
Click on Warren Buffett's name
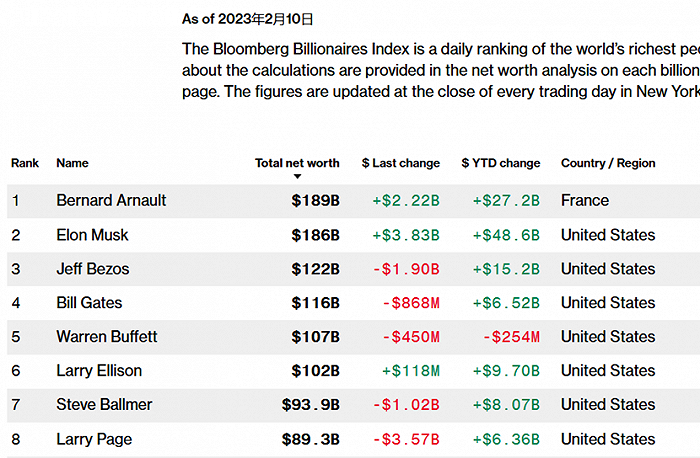pos(106,337)
